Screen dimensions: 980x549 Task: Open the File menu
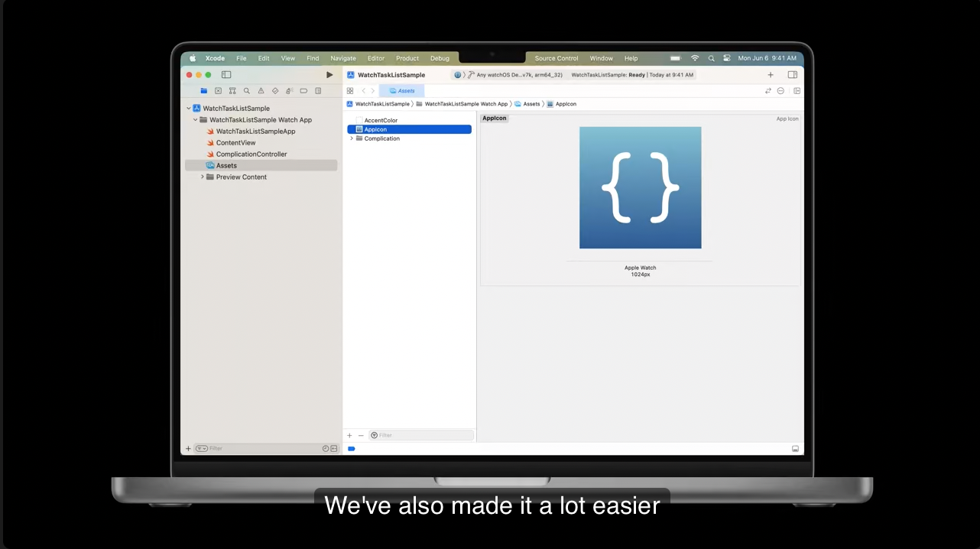pyautogui.click(x=242, y=58)
